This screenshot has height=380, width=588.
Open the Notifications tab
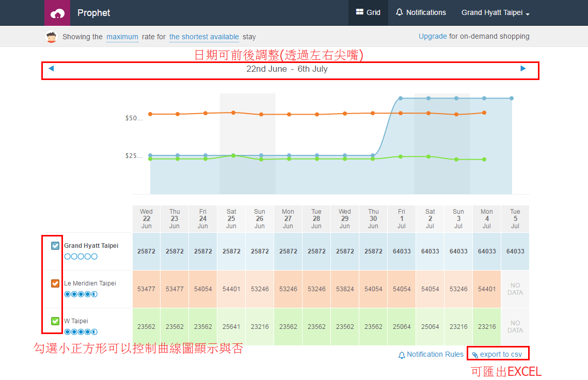coord(421,13)
